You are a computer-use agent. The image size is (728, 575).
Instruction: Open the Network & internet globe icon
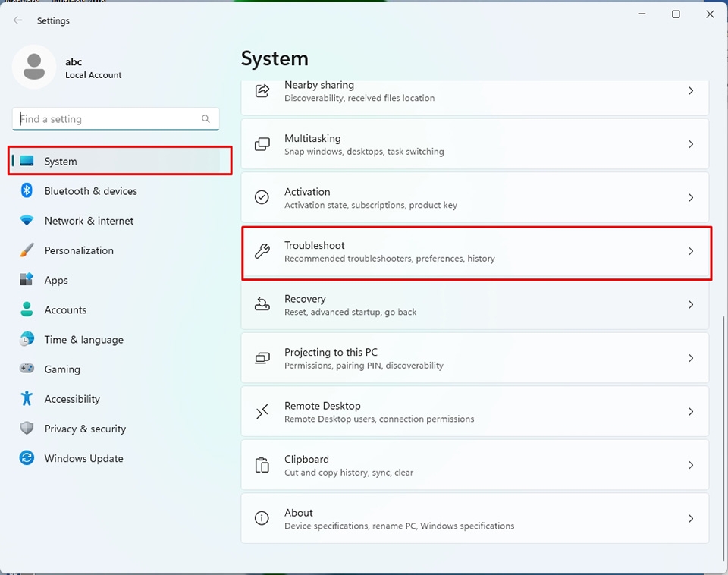pyautogui.click(x=26, y=221)
